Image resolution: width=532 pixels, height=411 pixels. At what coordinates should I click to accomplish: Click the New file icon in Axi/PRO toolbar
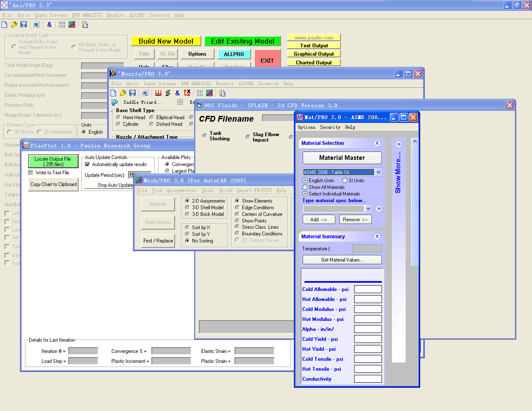[5, 24]
